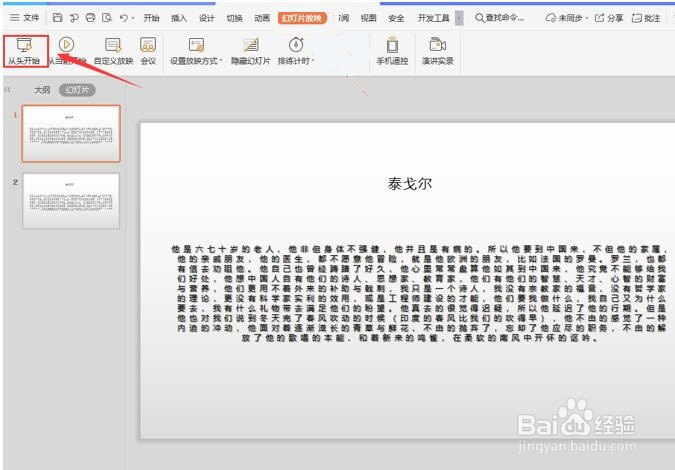The height and width of the screenshot is (470, 675).
Task: Click the icon between Save and Print
Action: [x=74, y=18]
